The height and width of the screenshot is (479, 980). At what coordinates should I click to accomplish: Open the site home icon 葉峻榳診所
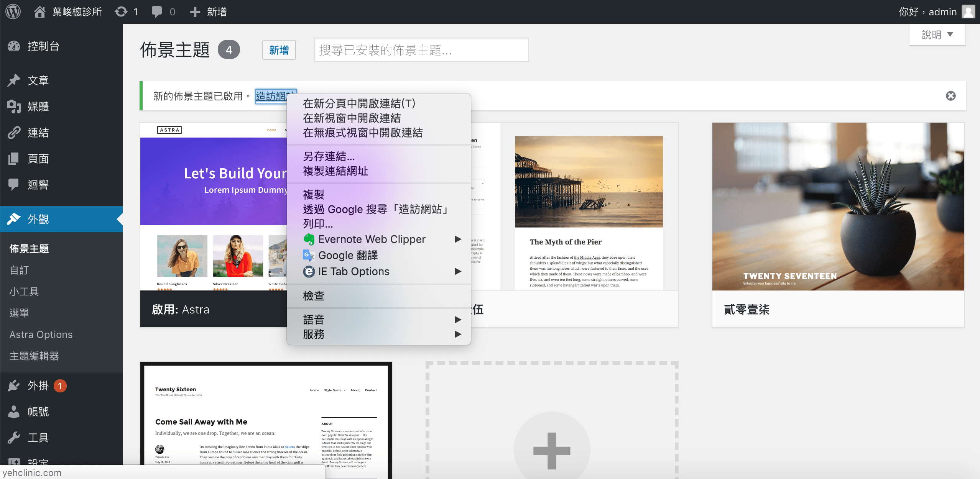tap(40, 11)
